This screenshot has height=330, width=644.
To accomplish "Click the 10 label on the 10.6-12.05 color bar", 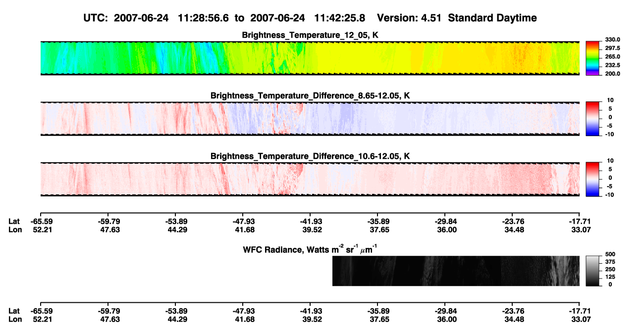I will click(611, 160).
